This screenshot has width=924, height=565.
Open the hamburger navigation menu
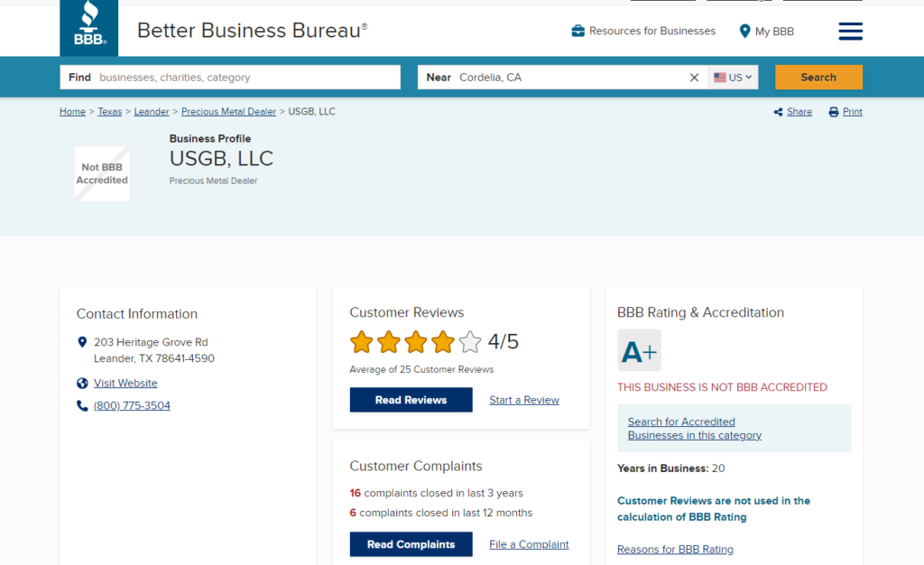[850, 32]
